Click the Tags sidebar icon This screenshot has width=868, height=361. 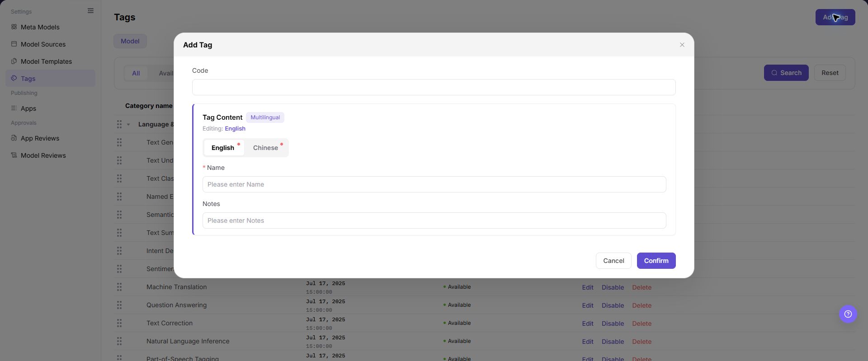pos(14,79)
